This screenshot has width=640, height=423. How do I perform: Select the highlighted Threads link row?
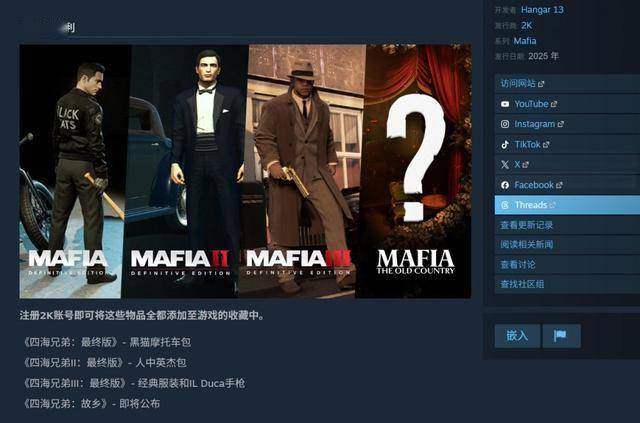567,205
